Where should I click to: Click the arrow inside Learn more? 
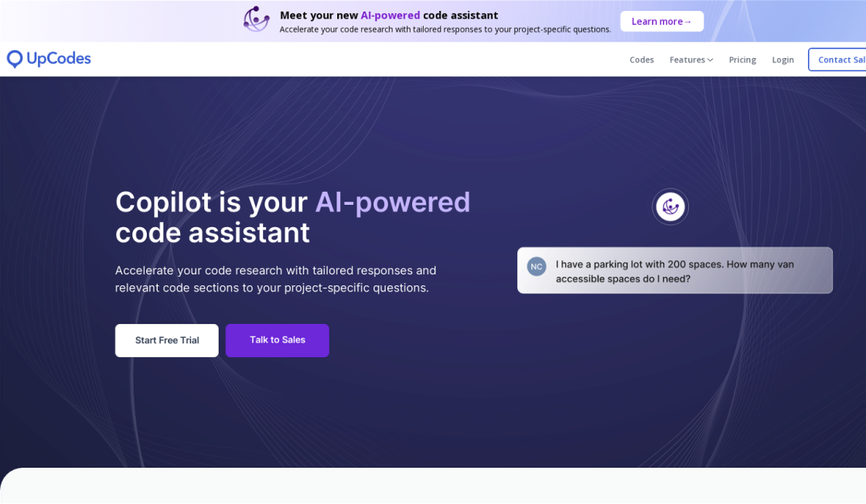687,22
